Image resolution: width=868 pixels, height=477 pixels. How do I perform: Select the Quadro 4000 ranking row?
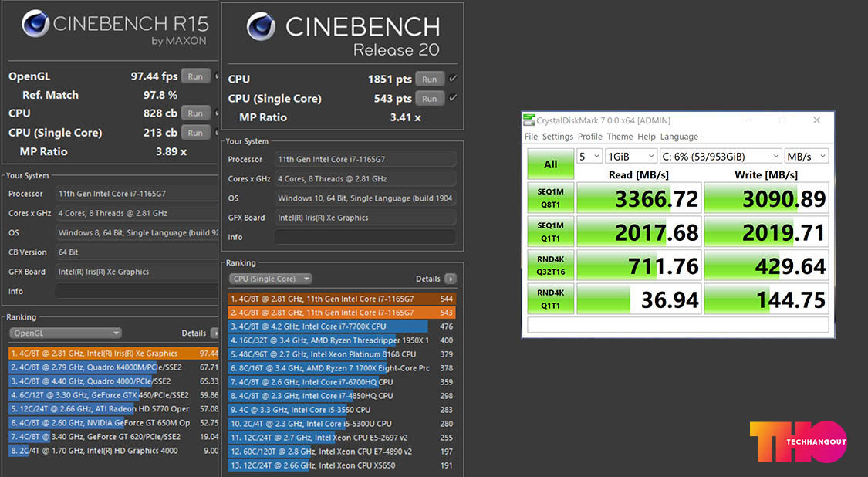click(114, 381)
